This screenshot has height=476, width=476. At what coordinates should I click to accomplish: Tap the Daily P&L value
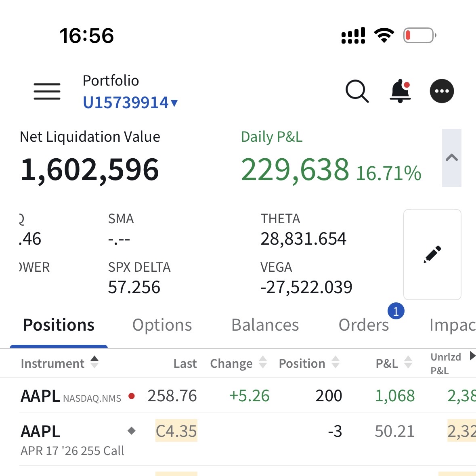click(x=295, y=172)
